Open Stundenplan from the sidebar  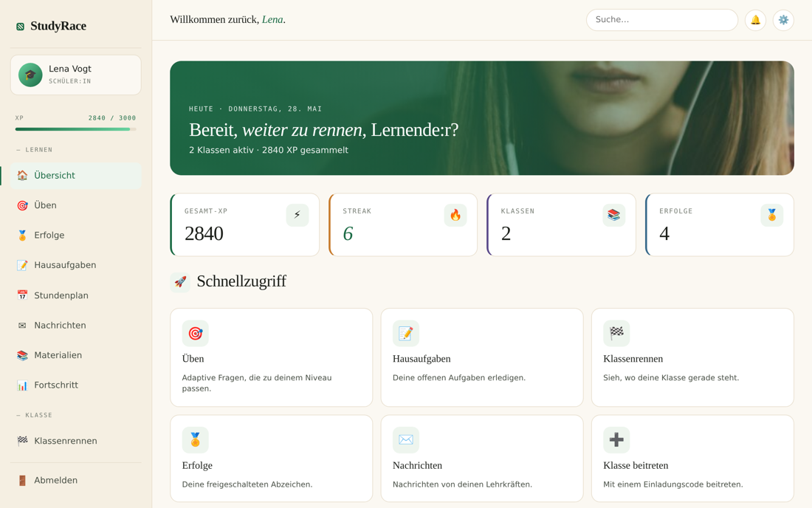[75, 295]
